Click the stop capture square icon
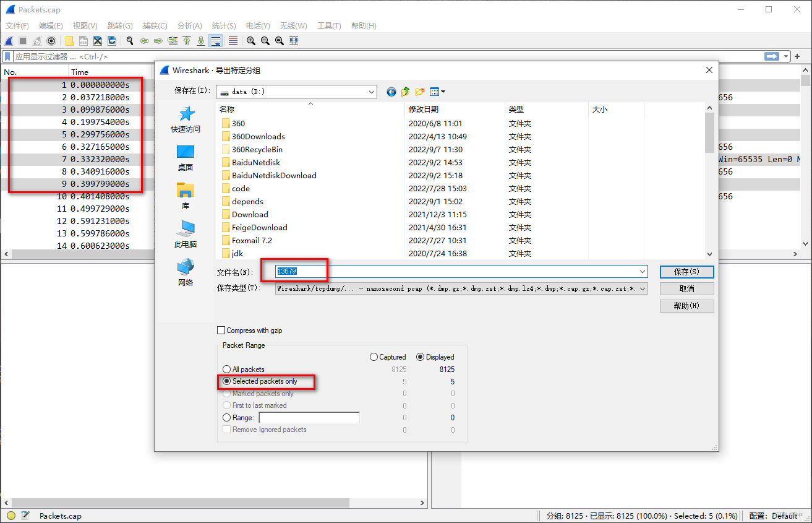The width and height of the screenshot is (812, 523). coord(23,41)
